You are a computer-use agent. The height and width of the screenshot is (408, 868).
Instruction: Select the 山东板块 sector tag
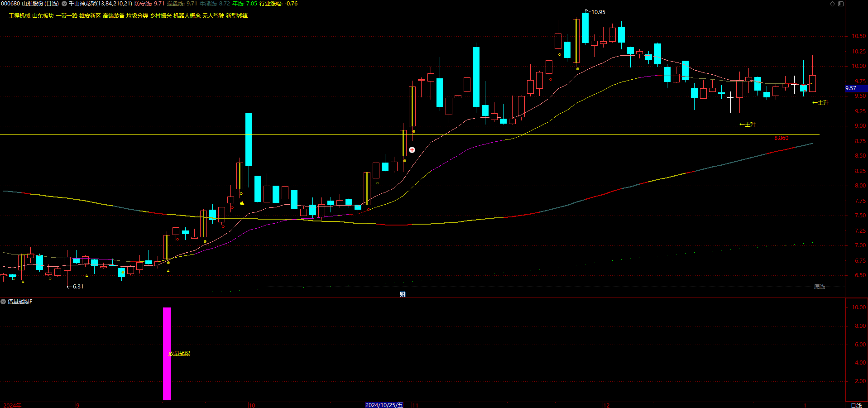click(43, 16)
